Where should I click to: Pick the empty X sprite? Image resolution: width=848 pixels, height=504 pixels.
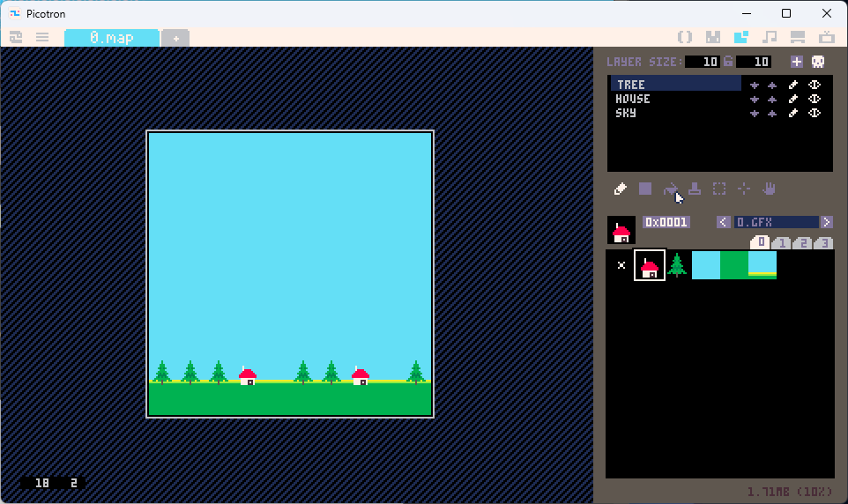pyautogui.click(x=621, y=265)
